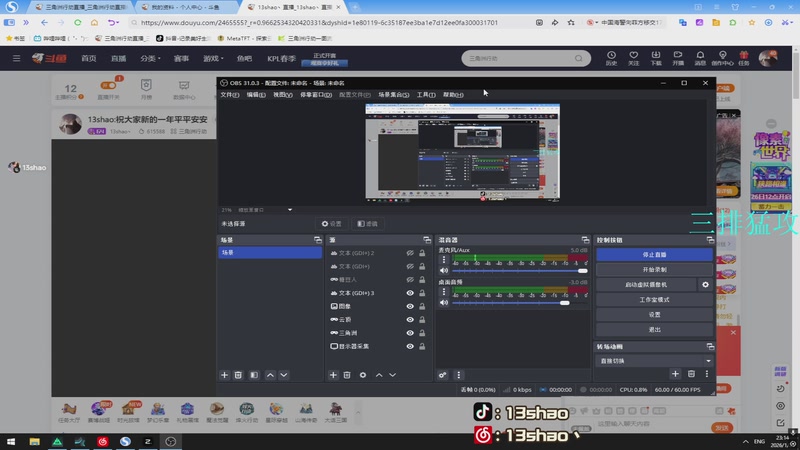Add a new source with plus icon
Screen dimensions: 800x450
(x=333, y=375)
